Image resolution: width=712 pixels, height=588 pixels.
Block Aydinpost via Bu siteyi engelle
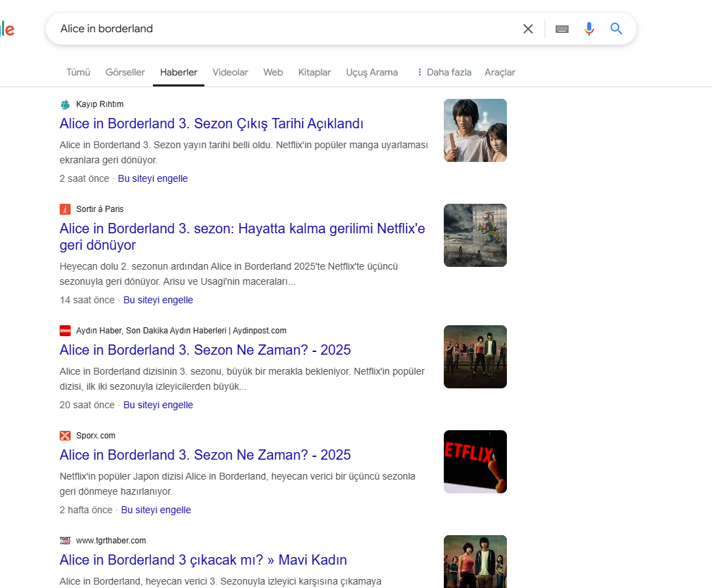point(158,405)
